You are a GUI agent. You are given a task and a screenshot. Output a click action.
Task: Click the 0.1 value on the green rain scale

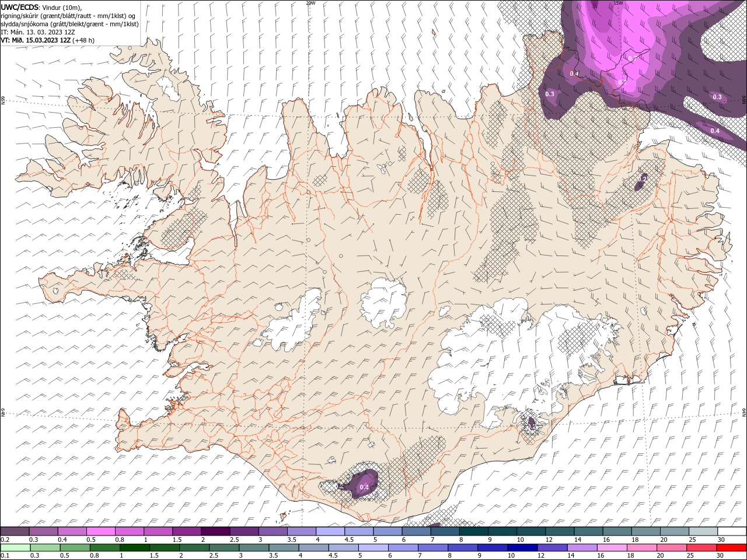5,556
